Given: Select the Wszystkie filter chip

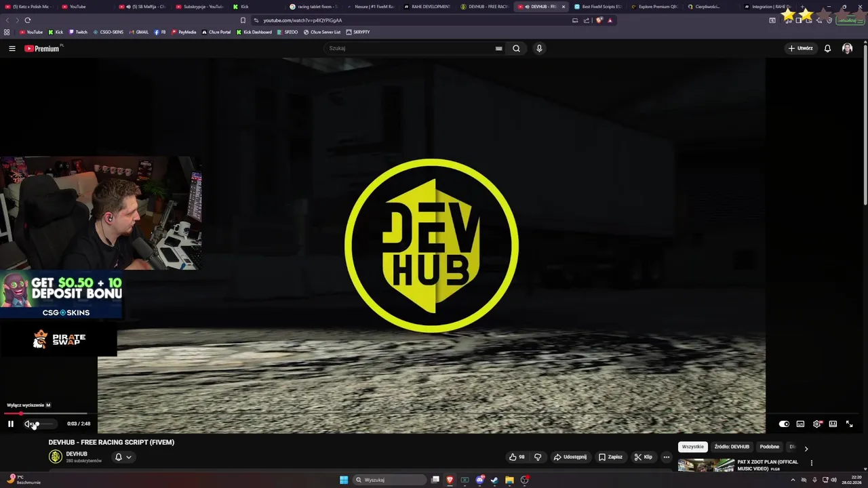Looking at the screenshot, I should coord(692,447).
